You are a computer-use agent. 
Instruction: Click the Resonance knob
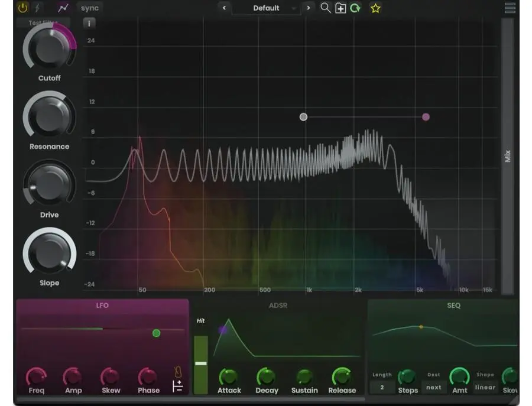(x=50, y=116)
